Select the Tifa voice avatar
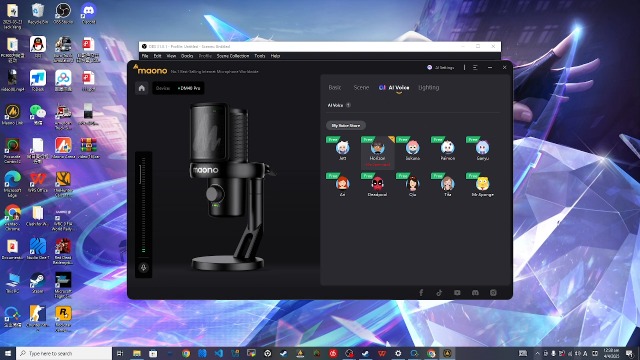 (448, 184)
